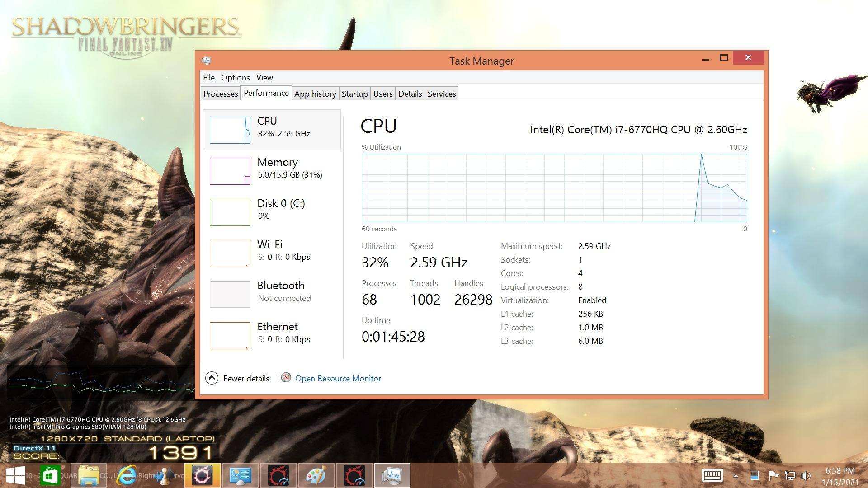Click Open Resource Monitor link
868x488 pixels.
338,379
